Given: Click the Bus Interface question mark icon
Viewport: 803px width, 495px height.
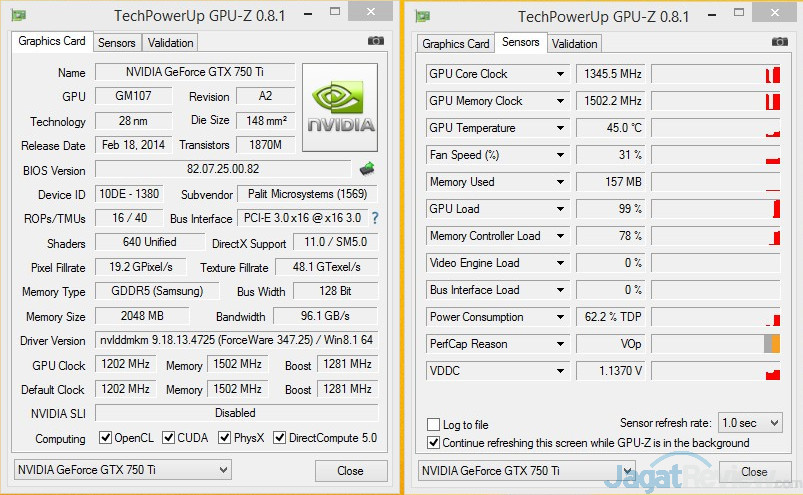Looking at the screenshot, I should coord(375,218).
